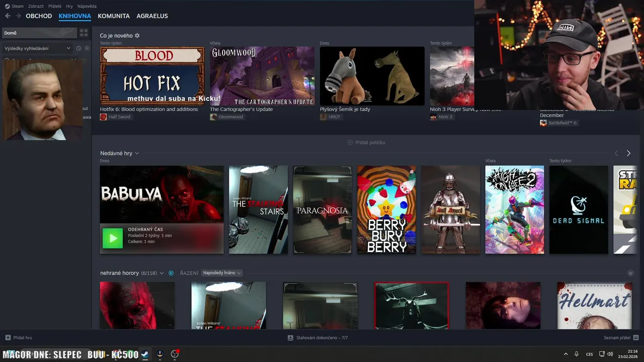Click the ready-to-play filter icon
The width and height of the screenshot is (644, 362).
pos(87,48)
